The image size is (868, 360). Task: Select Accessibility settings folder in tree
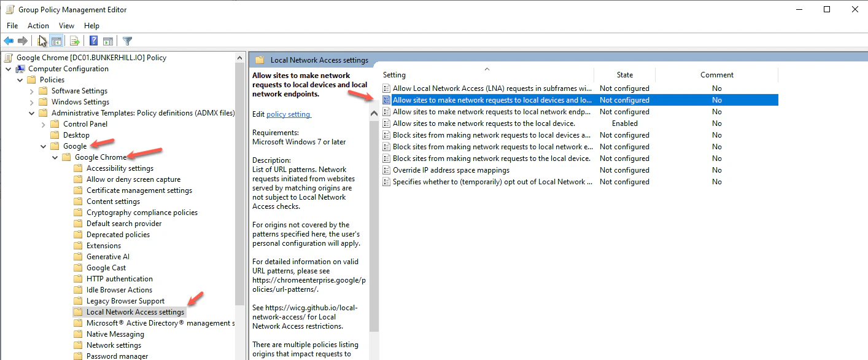tap(120, 168)
